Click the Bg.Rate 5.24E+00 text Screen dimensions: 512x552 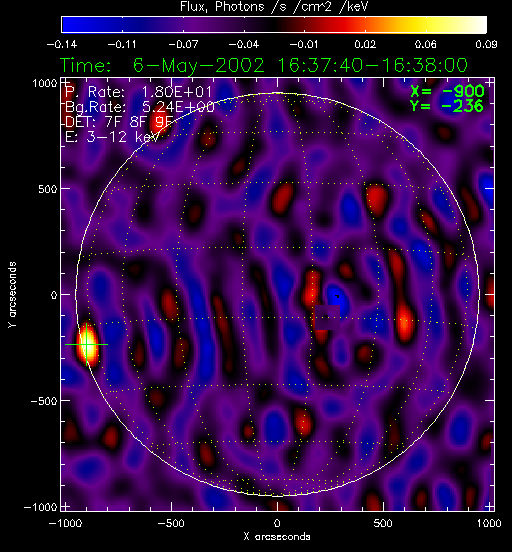pos(139,107)
